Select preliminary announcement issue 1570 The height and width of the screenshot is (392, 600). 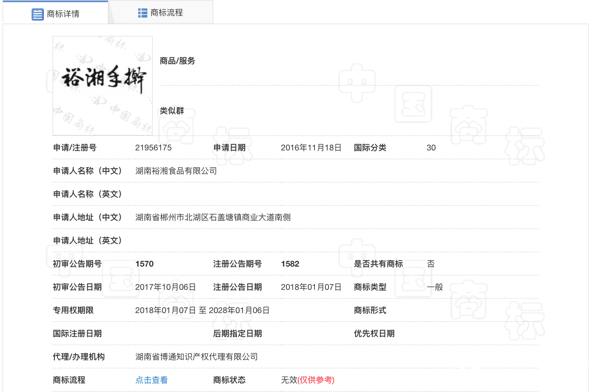click(144, 264)
